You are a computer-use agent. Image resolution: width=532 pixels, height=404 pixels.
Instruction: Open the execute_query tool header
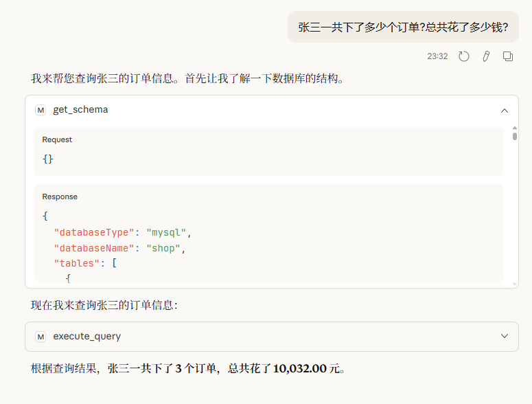pos(272,337)
